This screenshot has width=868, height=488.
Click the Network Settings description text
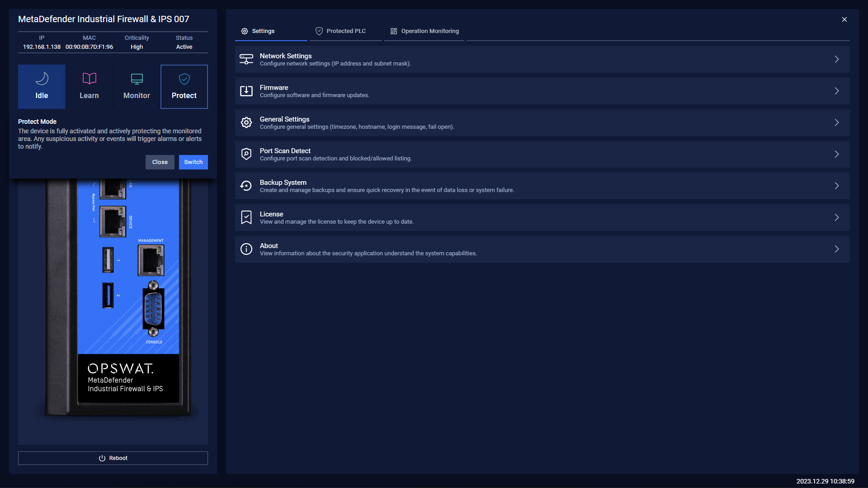(x=335, y=64)
